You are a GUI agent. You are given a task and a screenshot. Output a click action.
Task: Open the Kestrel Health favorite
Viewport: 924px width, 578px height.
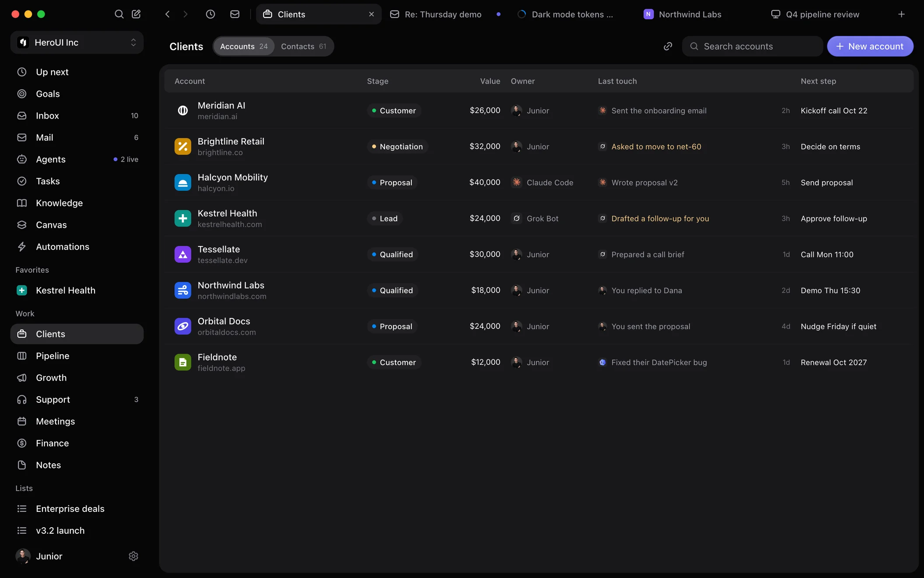pos(77,290)
